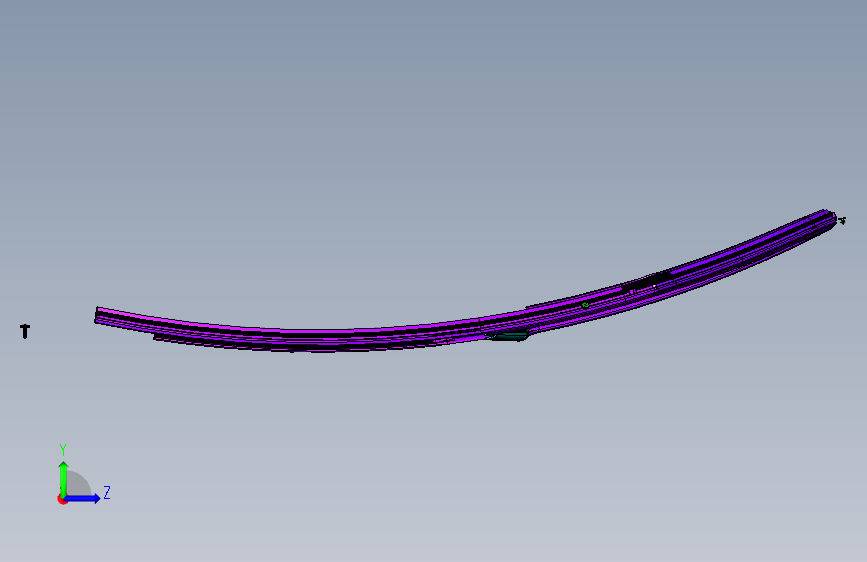This screenshot has height=562, width=867.
Task: Click the gray quarter-circle plane on the triad
Action: [79, 484]
